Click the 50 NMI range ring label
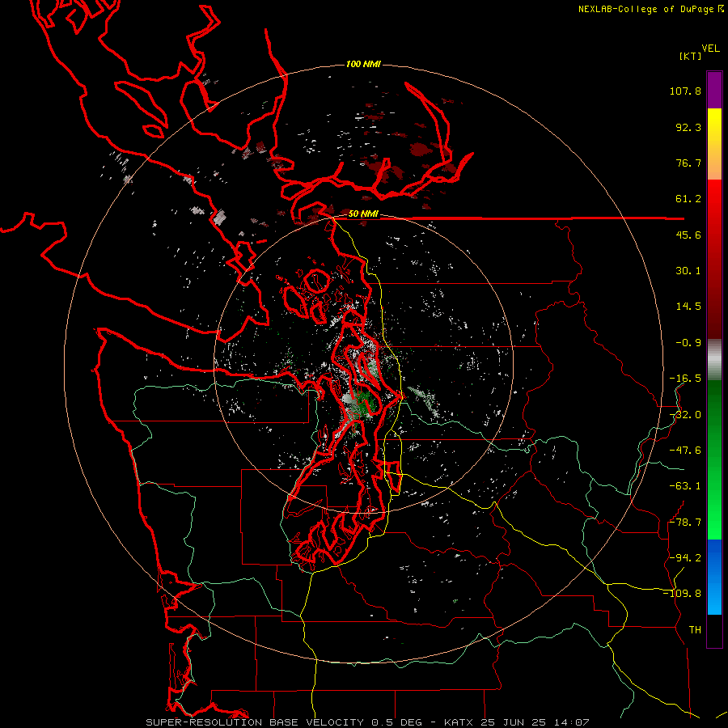The height and width of the screenshot is (728, 728). click(363, 214)
